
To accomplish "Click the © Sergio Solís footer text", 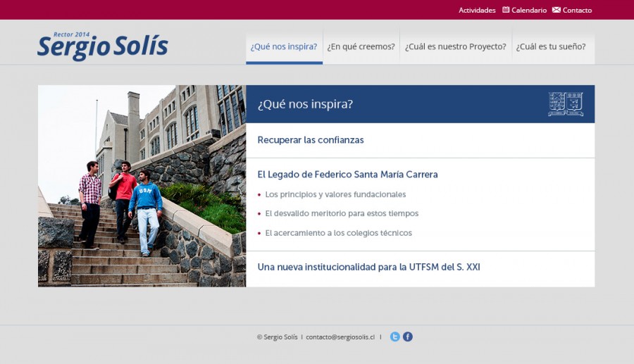I will 277,337.
